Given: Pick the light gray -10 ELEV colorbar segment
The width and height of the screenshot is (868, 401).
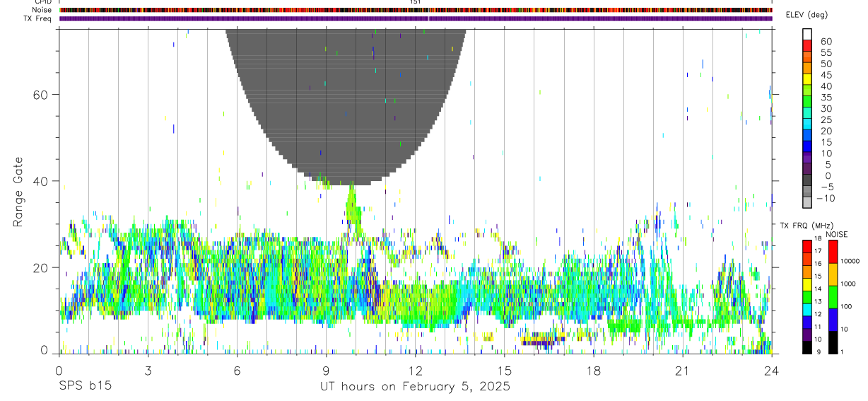Looking at the screenshot, I should tap(807, 202).
